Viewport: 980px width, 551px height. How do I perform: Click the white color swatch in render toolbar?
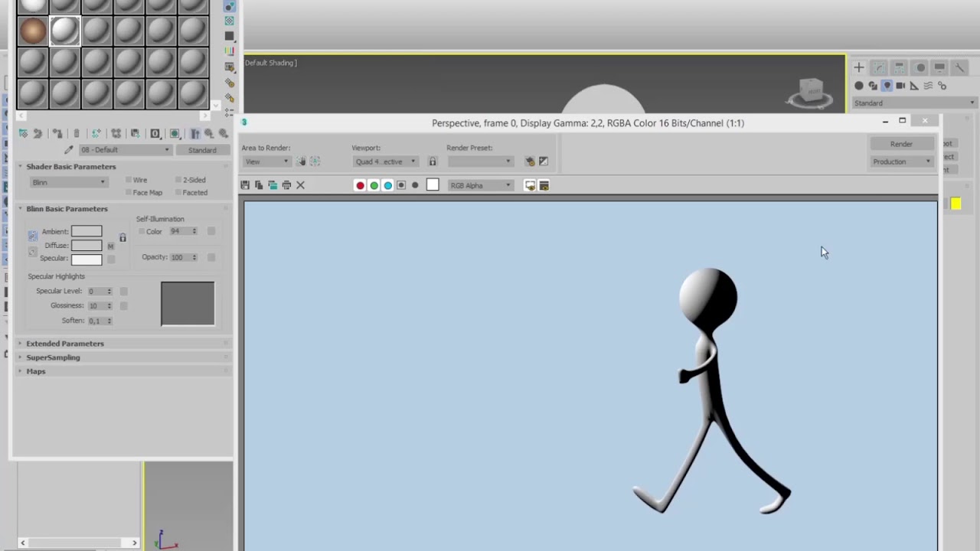point(433,185)
